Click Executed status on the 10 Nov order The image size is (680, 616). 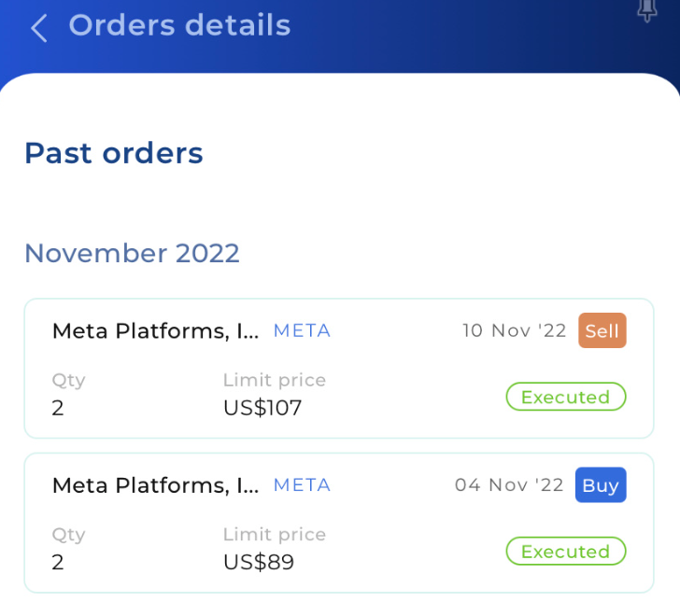(x=565, y=397)
